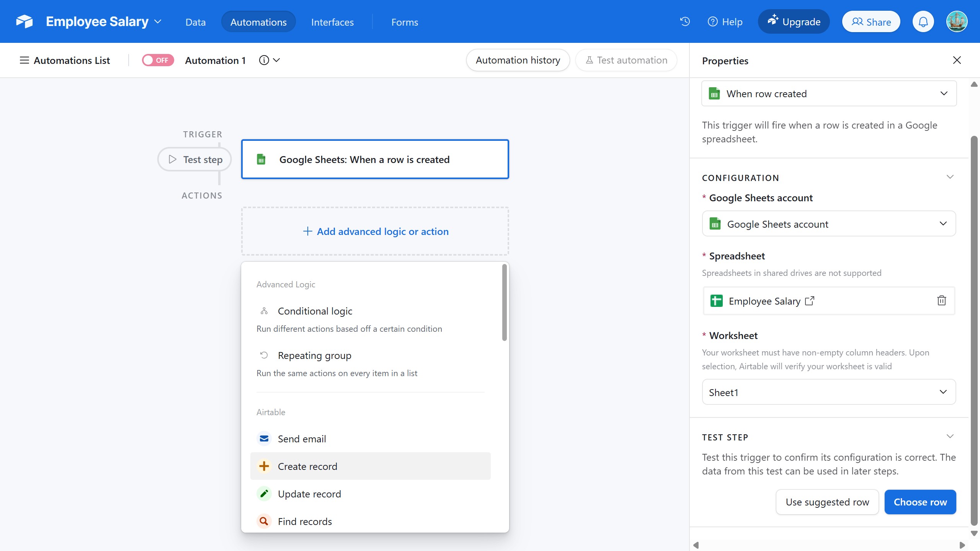Click Use suggested row button
The width and height of the screenshot is (980, 551).
coord(827,502)
